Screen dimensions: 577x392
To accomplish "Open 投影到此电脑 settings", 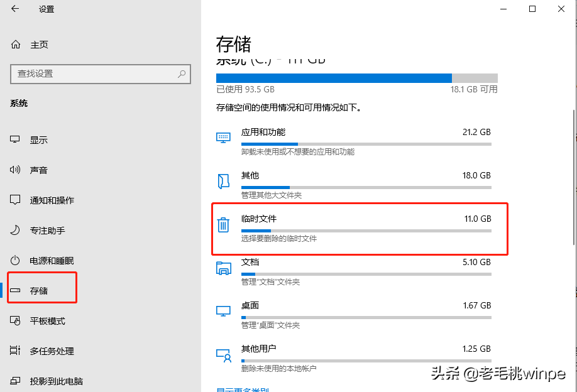I will (56, 381).
